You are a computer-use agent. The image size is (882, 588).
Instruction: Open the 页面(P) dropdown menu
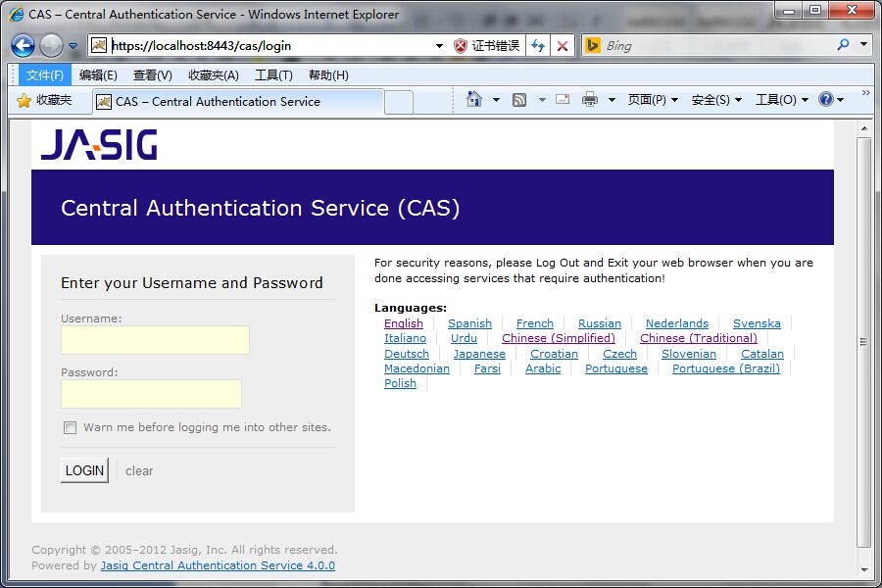click(x=653, y=99)
